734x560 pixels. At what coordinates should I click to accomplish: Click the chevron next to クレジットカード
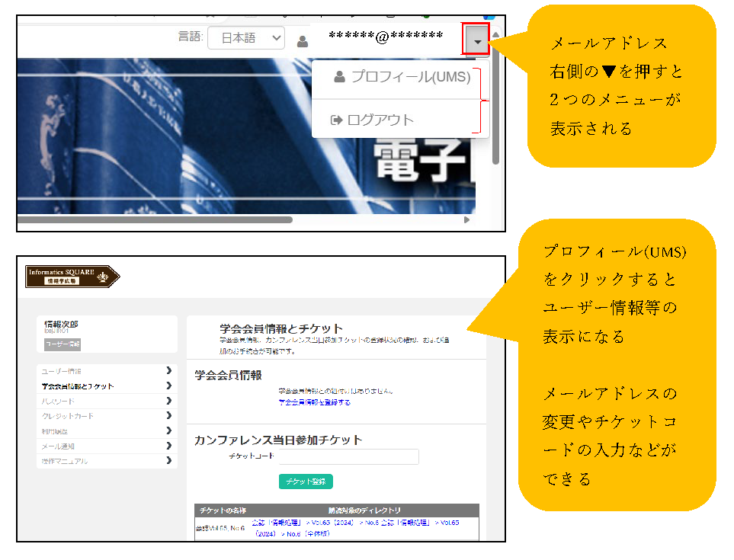pos(168,416)
